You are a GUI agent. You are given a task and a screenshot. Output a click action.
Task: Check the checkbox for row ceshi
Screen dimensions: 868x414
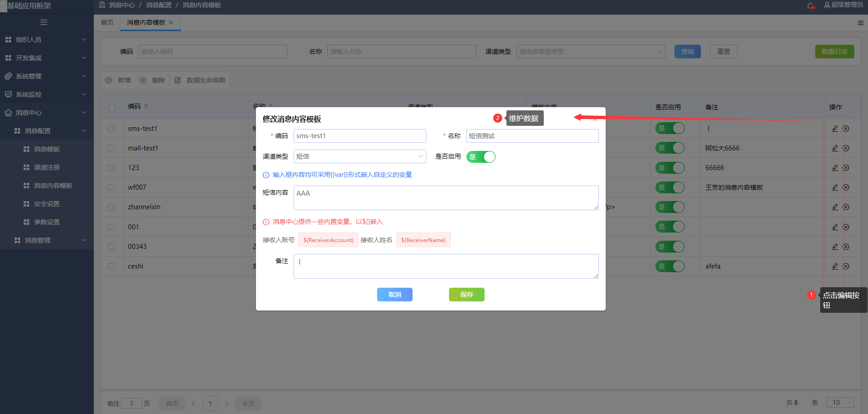[x=111, y=266]
